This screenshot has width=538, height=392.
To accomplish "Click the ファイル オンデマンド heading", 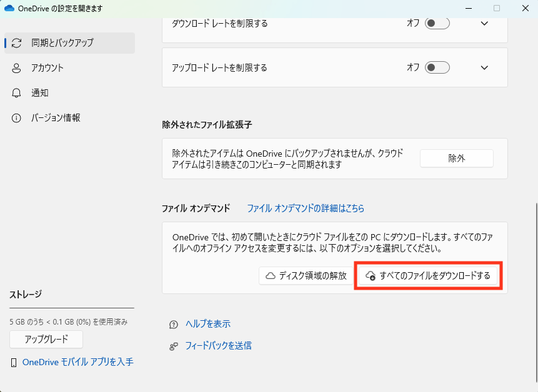I will (196, 208).
